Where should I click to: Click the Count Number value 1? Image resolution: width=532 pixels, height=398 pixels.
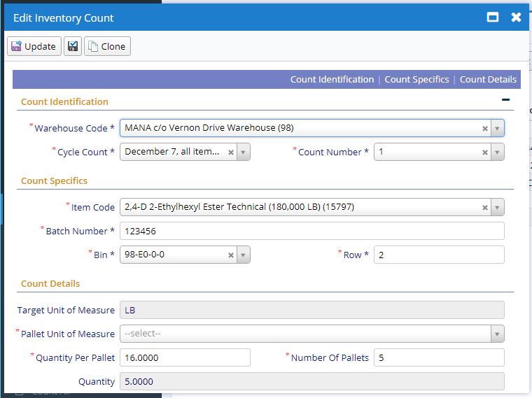click(x=381, y=152)
